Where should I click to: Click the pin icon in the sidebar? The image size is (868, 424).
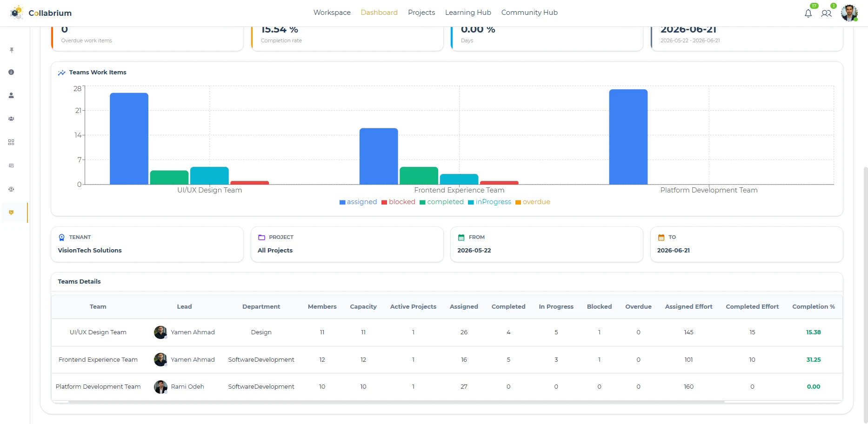pyautogui.click(x=12, y=50)
